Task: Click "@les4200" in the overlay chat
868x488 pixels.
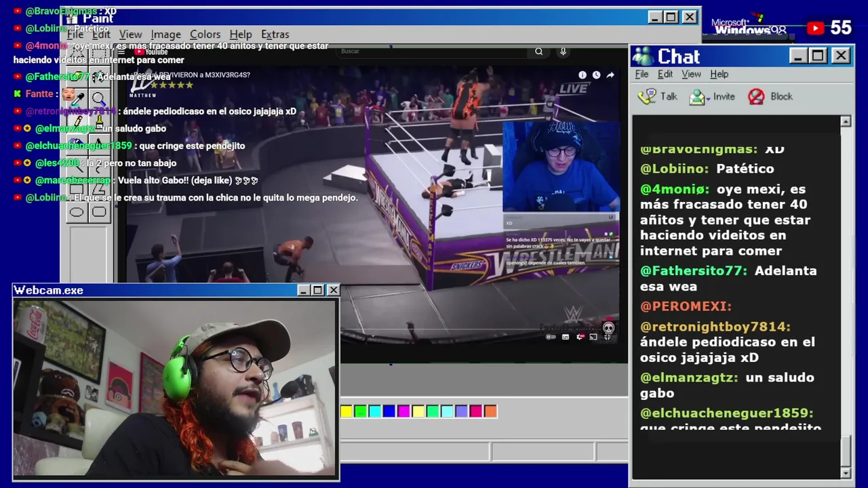Action: (x=57, y=163)
